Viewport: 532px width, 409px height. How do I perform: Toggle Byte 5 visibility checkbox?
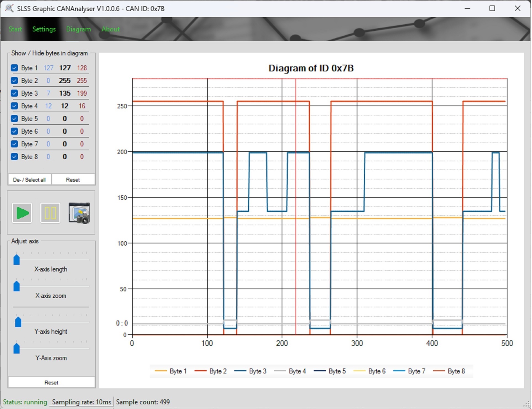14,119
